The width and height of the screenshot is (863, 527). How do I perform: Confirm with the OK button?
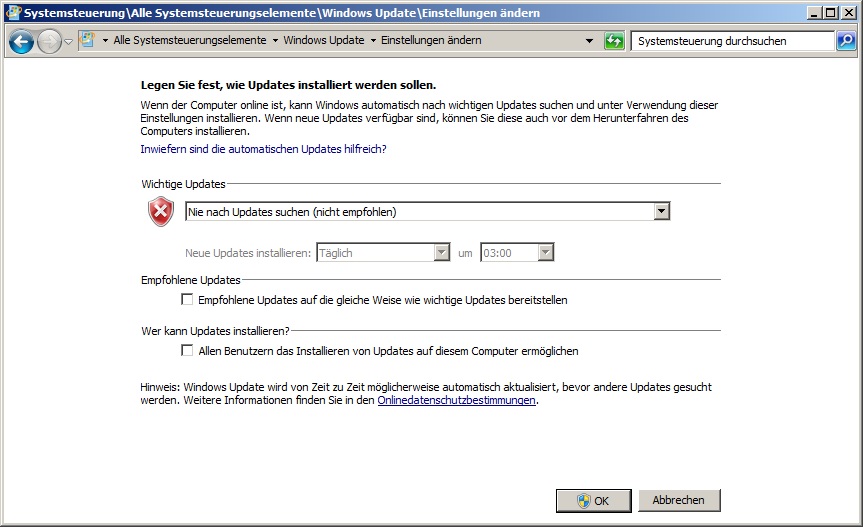pos(593,501)
